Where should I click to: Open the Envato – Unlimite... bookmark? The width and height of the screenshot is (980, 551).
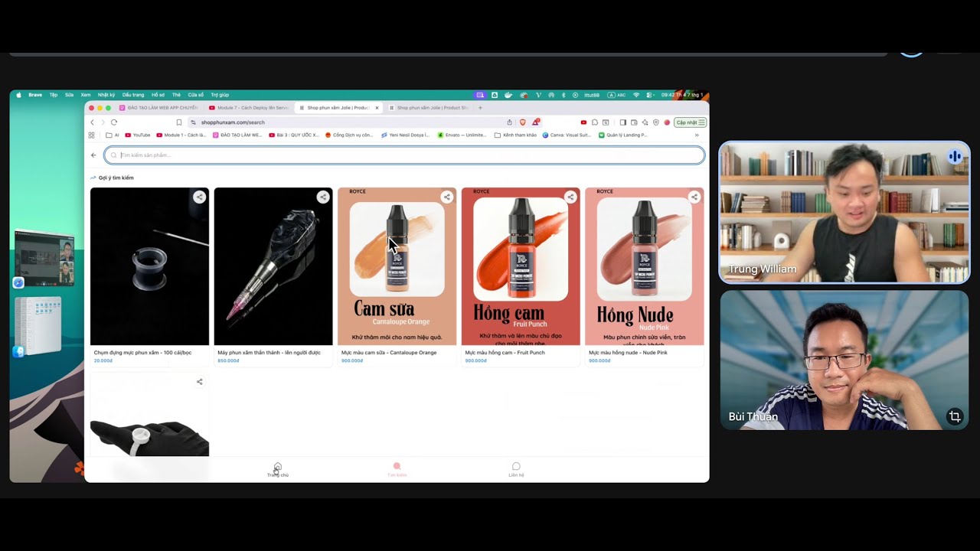(462, 135)
